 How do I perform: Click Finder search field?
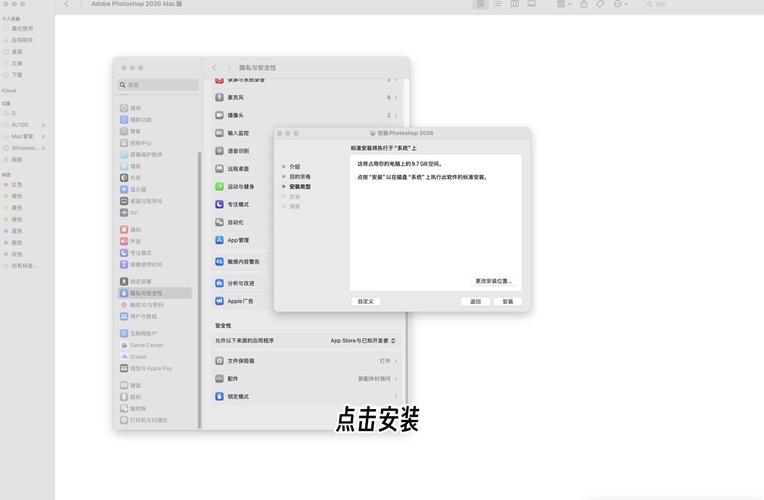(x=702, y=4)
